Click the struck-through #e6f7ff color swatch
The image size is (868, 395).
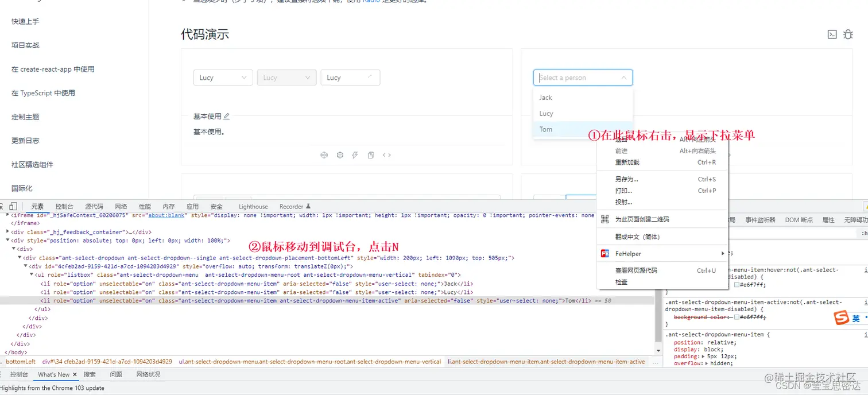point(737,317)
